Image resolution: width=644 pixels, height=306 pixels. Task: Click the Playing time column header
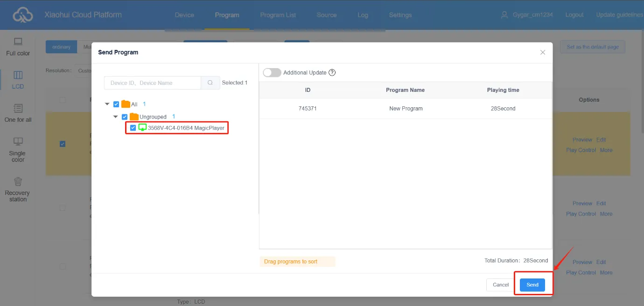coord(503,90)
